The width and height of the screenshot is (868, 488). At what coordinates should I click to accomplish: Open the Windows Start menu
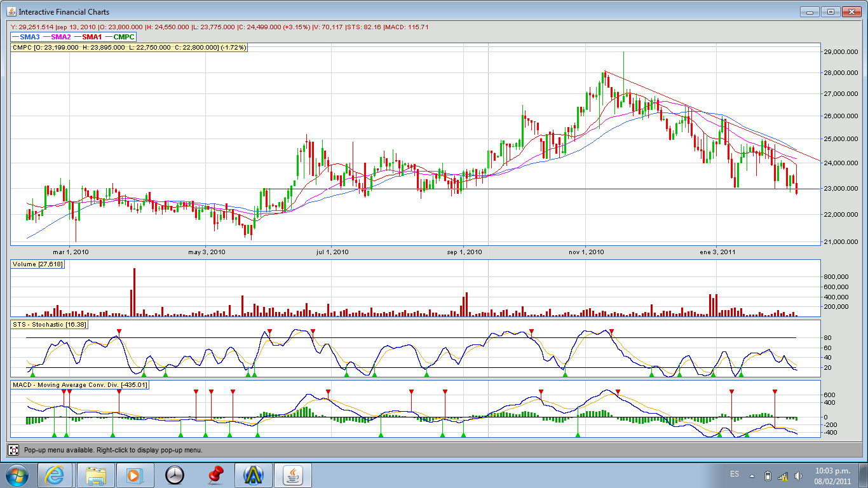(17, 475)
